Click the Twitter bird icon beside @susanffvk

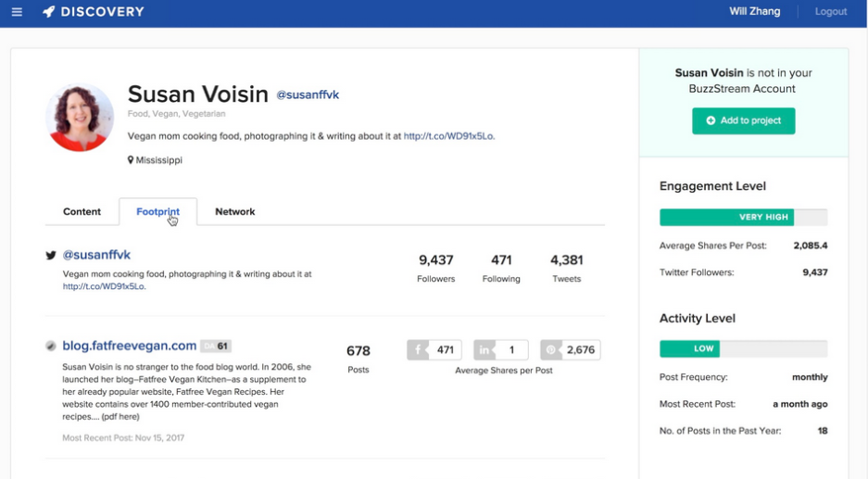click(x=51, y=256)
